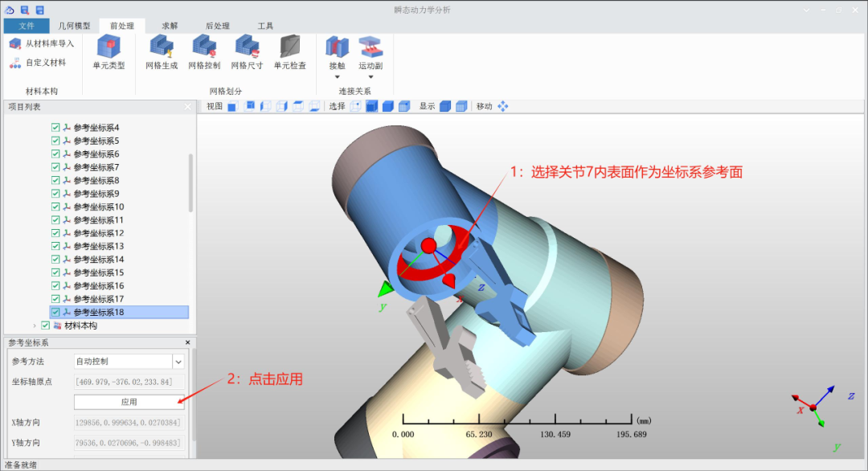Switch to the 几何模型 tab
The width and height of the screenshot is (868, 471).
point(74,26)
